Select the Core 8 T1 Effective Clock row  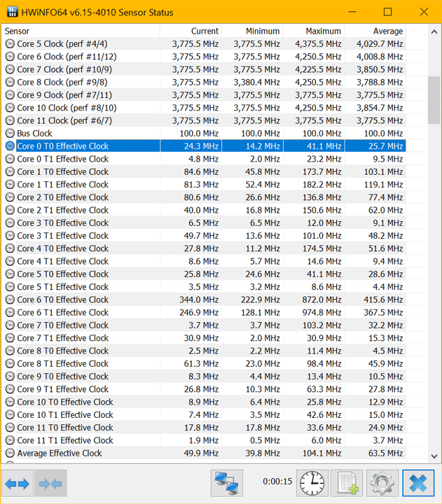(204, 363)
